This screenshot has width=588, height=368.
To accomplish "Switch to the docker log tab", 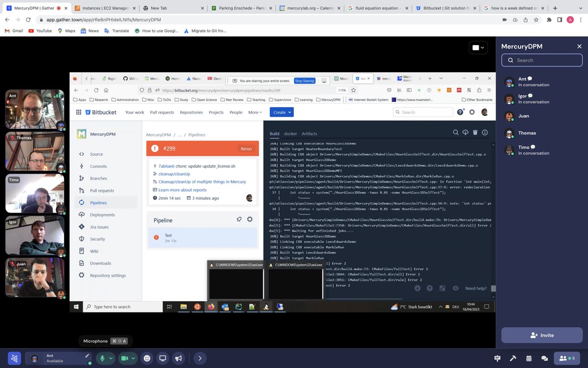I will 291,133.
